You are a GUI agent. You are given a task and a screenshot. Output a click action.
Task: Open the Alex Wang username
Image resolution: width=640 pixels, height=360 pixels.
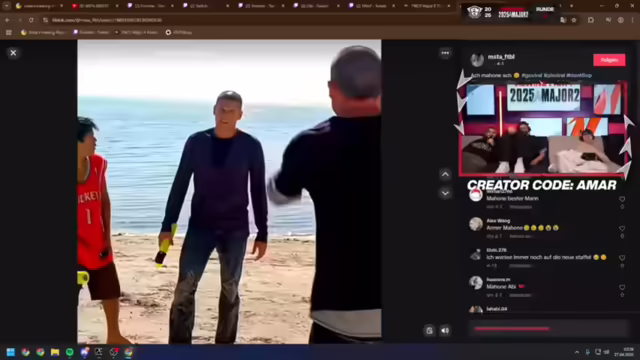click(498, 221)
